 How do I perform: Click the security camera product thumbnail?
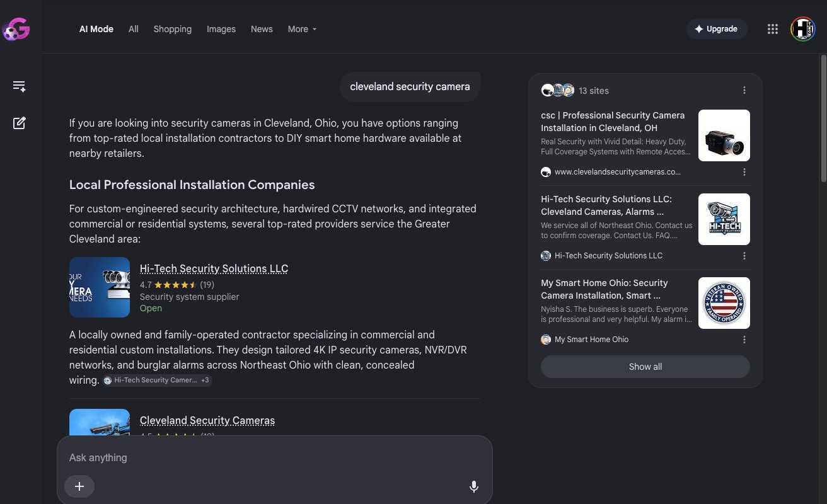pyautogui.click(x=724, y=135)
